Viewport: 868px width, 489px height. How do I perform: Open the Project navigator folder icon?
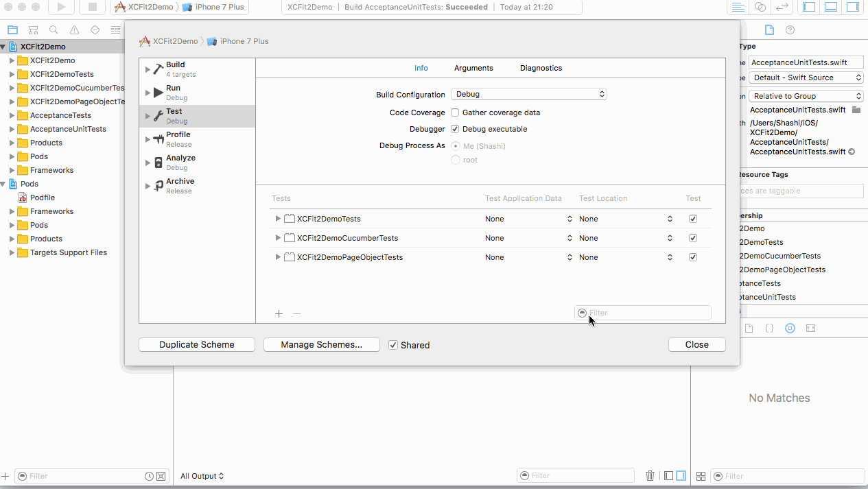[12, 30]
